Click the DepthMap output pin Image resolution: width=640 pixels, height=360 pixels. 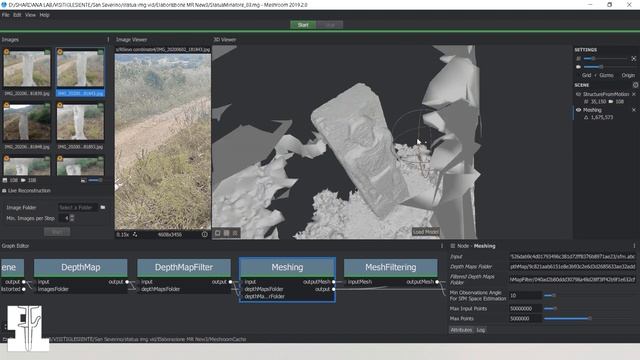click(127, 282)
